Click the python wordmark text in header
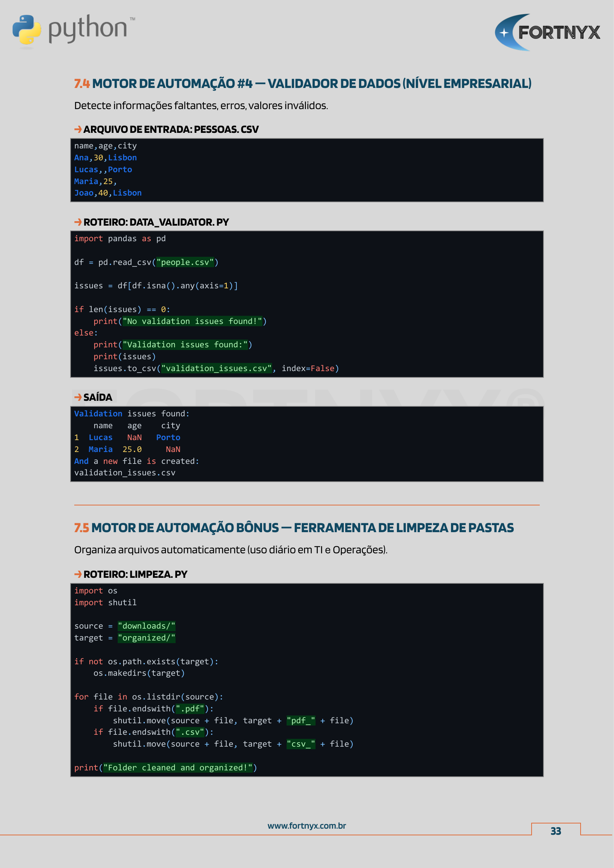This screenshot has width=614, height=868. [88, 29]
